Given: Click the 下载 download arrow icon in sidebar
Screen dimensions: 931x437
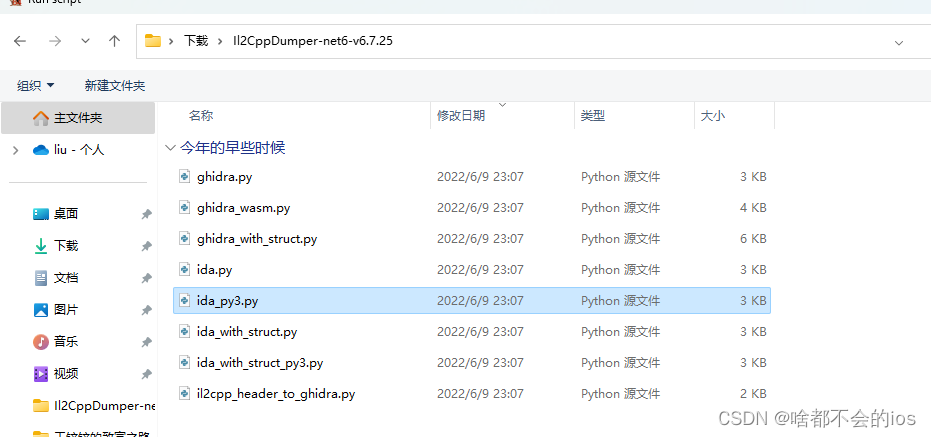Looking at the screenshot, I should pos(40,246).
